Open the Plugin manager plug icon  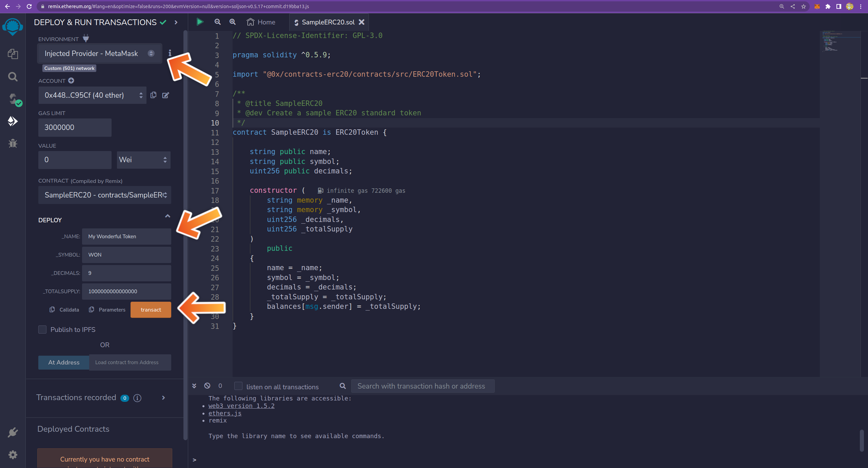coord(13,432)
